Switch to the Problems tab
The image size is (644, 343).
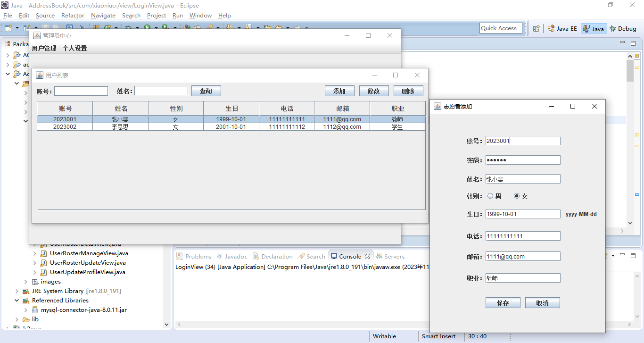tap(194, 256)
